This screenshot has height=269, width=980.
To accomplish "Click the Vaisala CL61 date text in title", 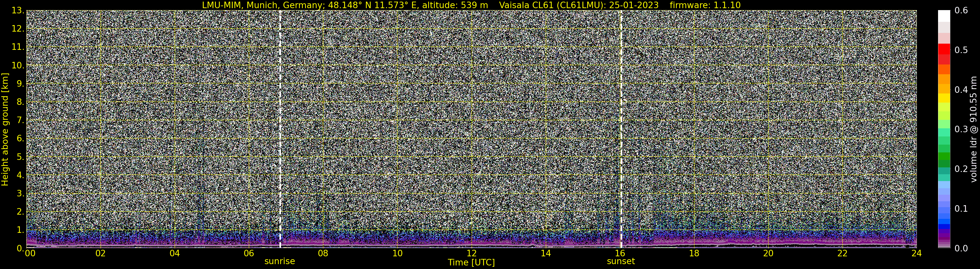I will 579,5.
